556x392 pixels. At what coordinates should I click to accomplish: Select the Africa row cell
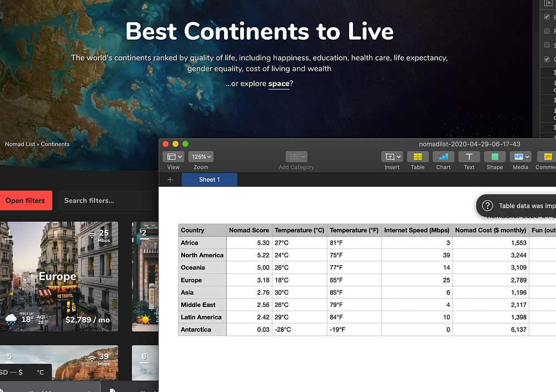pos(202,242)
